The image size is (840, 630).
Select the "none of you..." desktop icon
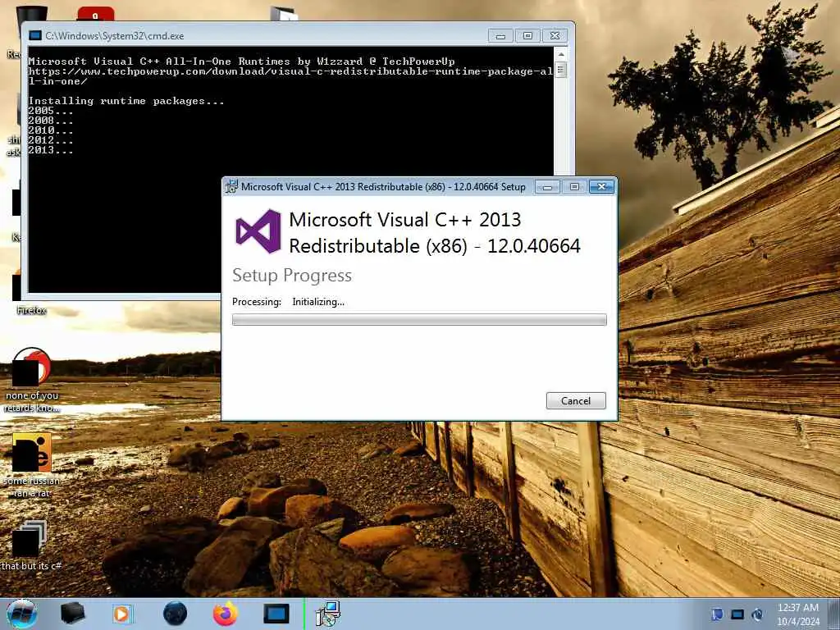[x=32, y=380]
